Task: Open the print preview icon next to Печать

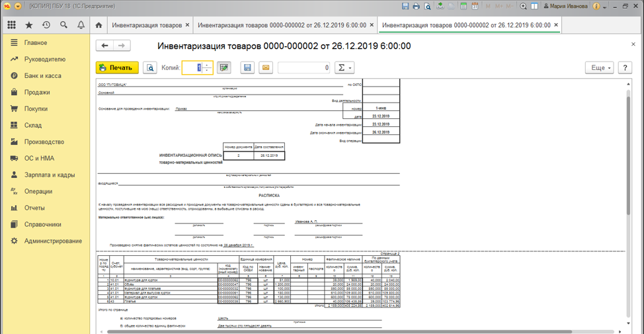Action: coord(150,68)
